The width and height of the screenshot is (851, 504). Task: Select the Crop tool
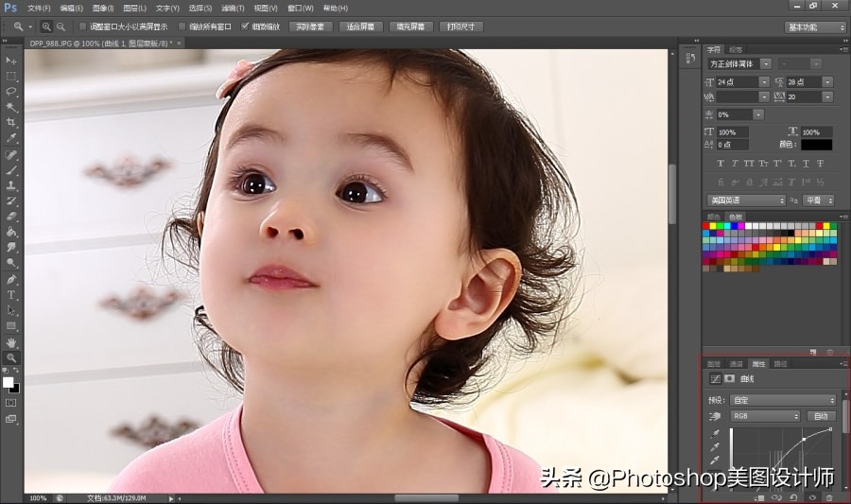(10, 123)
